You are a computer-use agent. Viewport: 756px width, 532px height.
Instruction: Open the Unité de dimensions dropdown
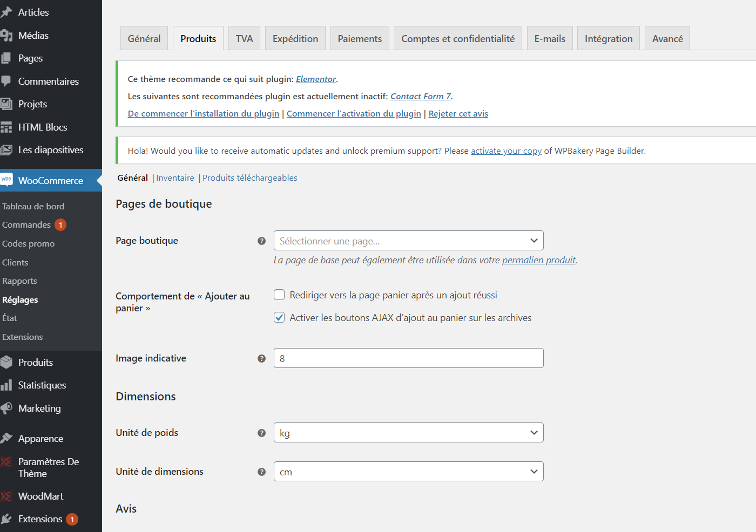pos(408,472)
